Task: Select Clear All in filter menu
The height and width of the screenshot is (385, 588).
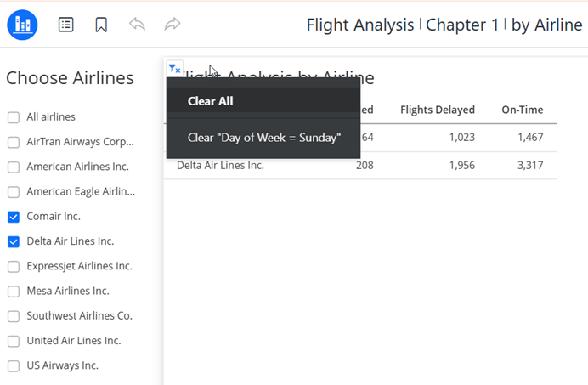Action: pyautogui.click(x=211, y=101)
